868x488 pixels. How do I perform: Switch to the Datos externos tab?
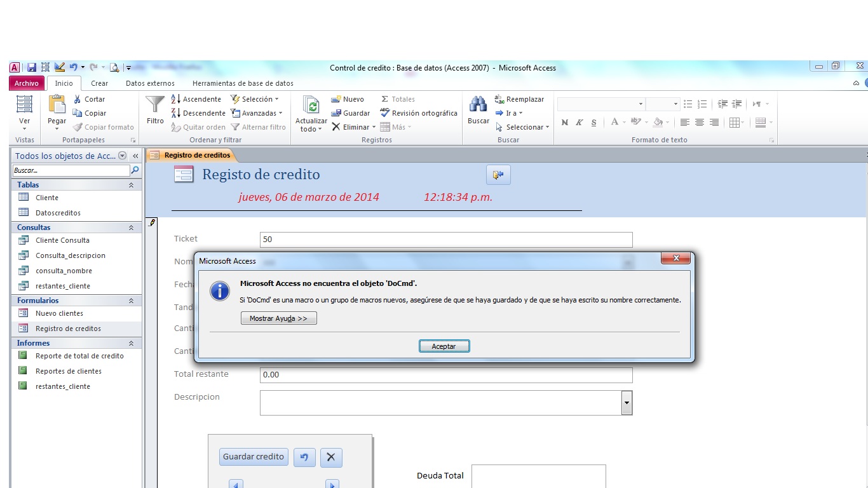tap(150, 83)
